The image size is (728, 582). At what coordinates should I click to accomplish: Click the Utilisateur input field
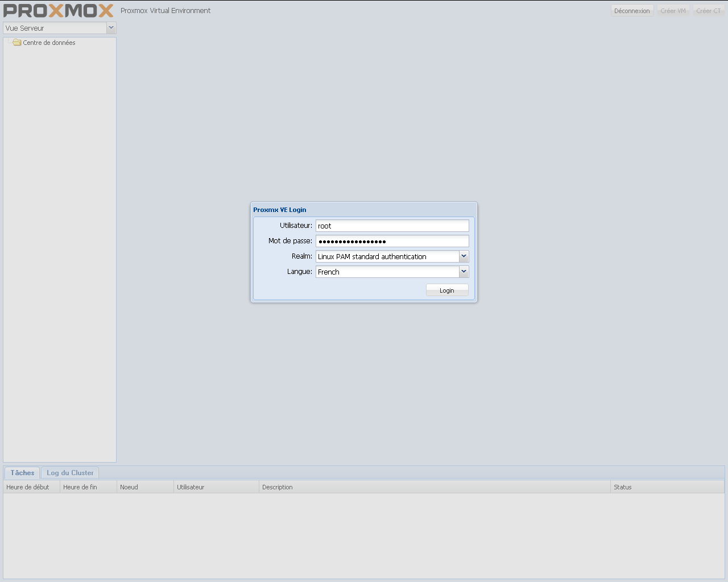(x=392, y=226)
